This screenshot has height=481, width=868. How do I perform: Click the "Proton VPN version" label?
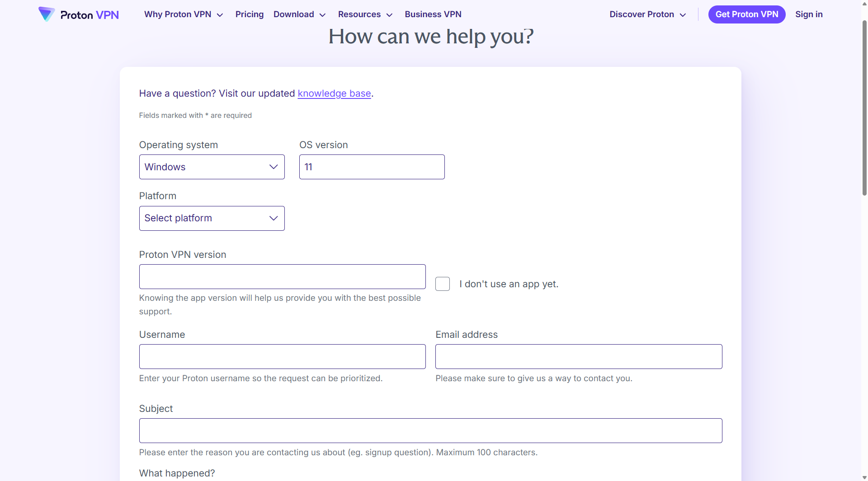[183, 255]
